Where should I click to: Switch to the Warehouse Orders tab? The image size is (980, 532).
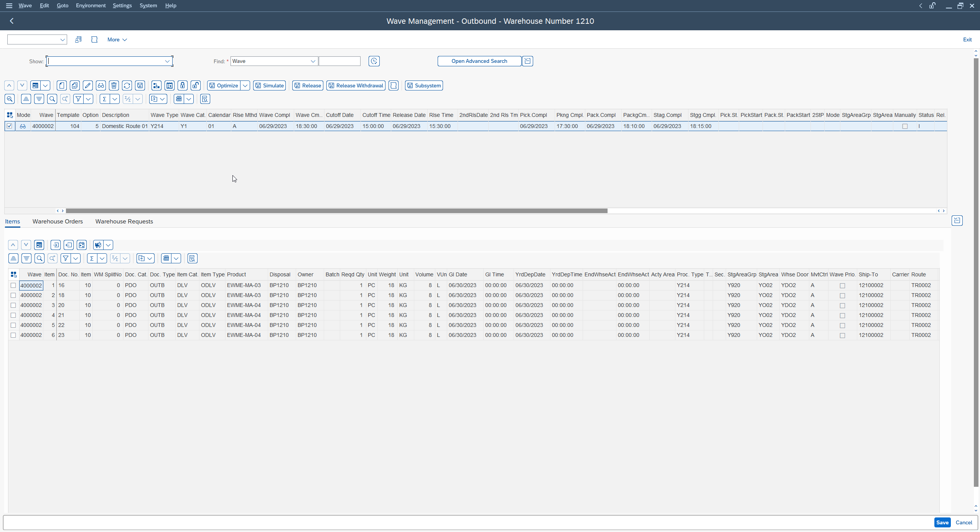(58, 222)
